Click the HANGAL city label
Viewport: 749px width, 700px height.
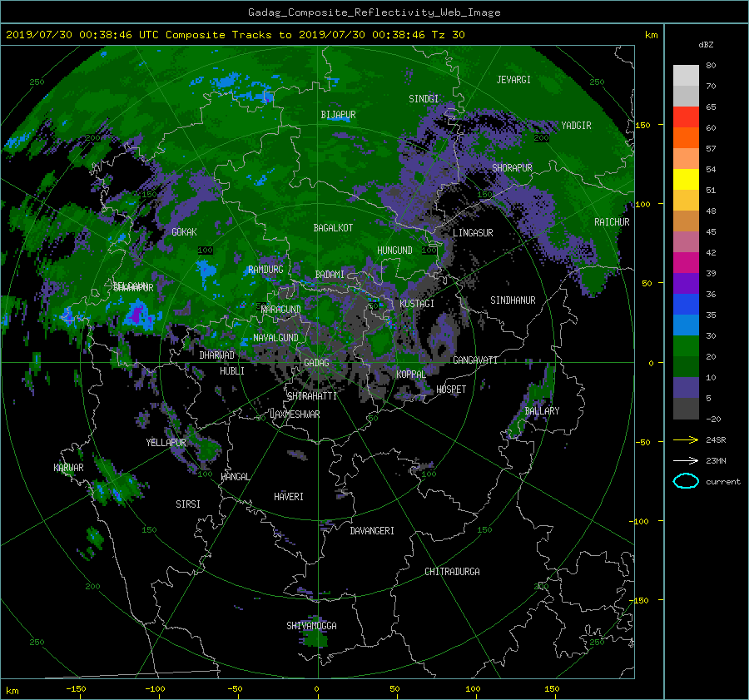[x=236, y=477]
